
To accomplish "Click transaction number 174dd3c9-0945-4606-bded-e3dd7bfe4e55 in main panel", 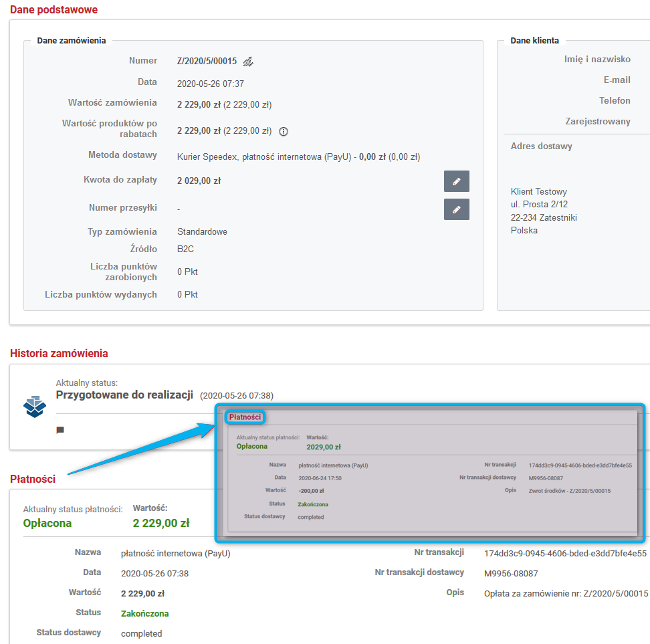I will (x=566, y=553).
